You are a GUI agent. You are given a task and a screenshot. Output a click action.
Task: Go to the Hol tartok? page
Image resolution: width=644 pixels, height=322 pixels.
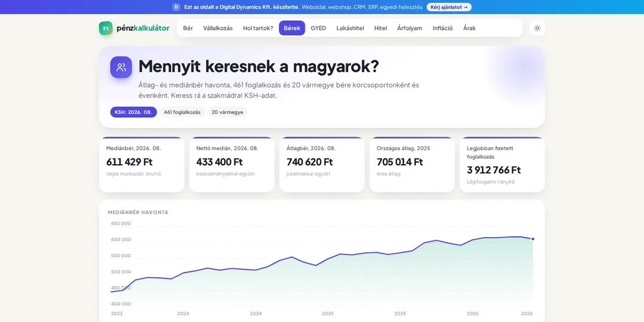coord(258,28)
